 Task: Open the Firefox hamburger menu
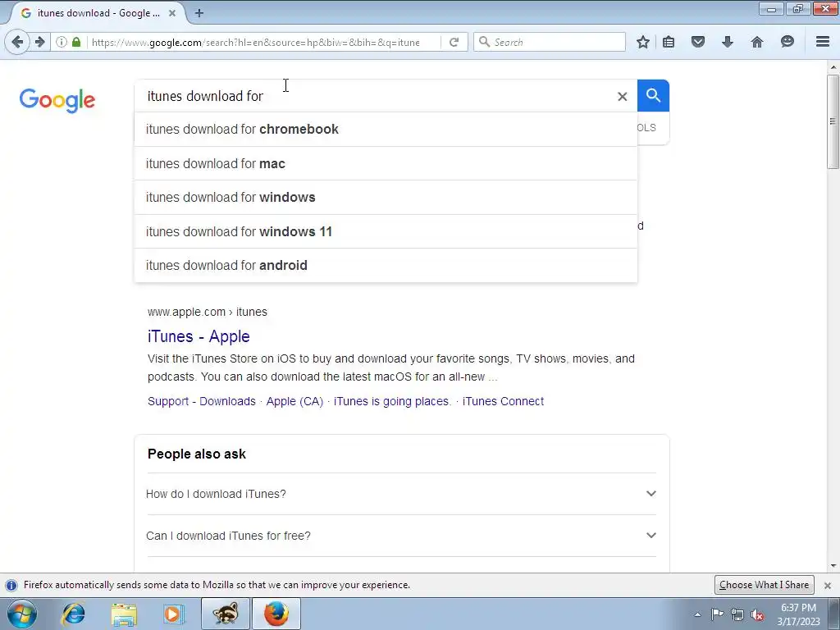(823, 42)
